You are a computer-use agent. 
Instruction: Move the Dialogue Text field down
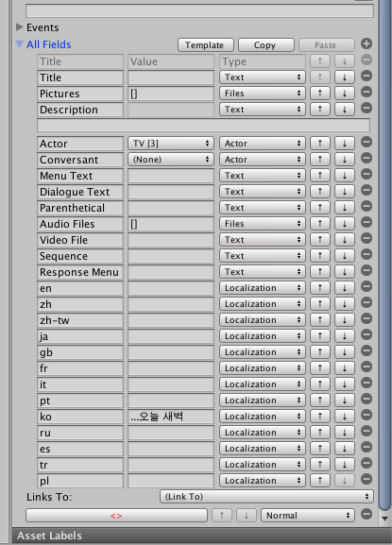pos(345,192)
